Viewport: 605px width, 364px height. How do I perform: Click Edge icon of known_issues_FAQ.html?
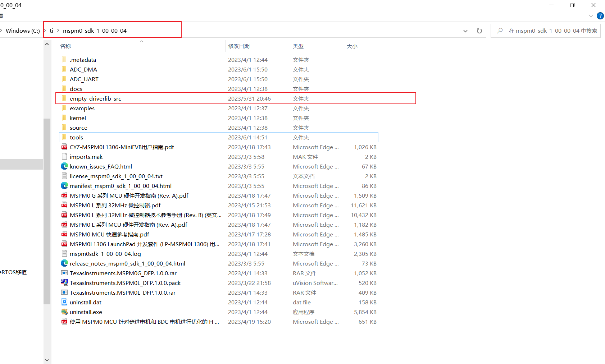click(x=64, y=166)
